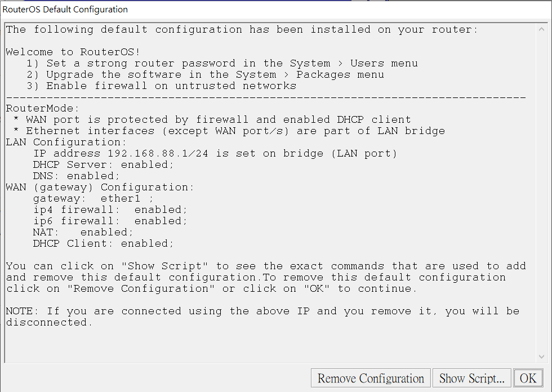Click the 'ip4 firewall: enabled;' line

coord(110,210)
